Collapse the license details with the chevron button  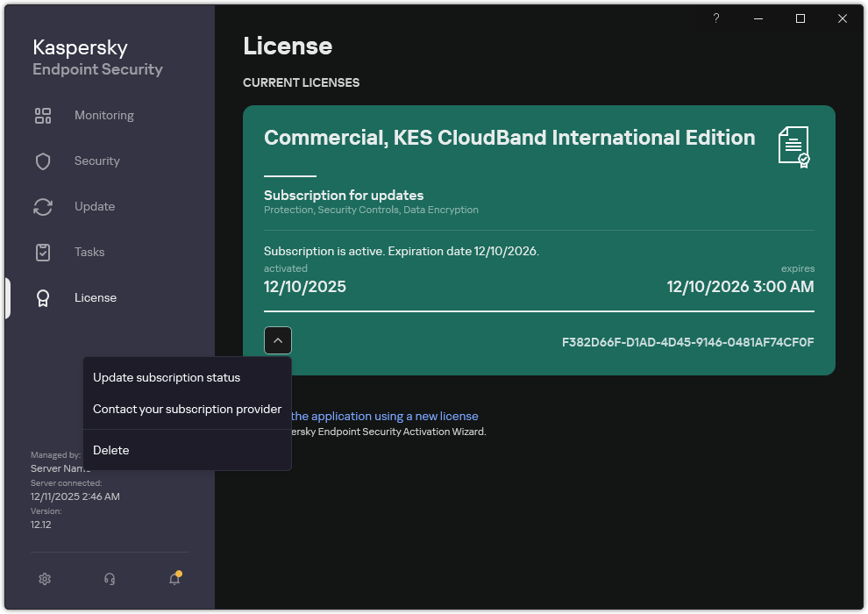tap(277, 340)
